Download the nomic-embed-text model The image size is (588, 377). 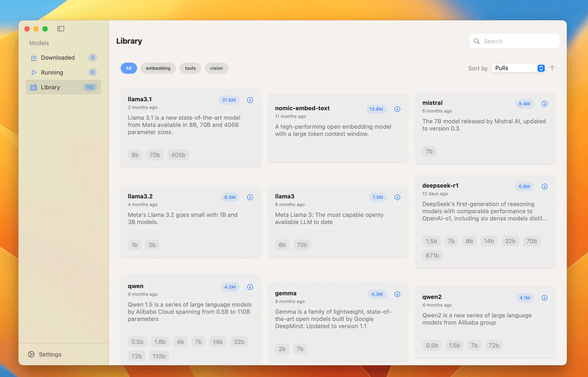click(397, 109)
